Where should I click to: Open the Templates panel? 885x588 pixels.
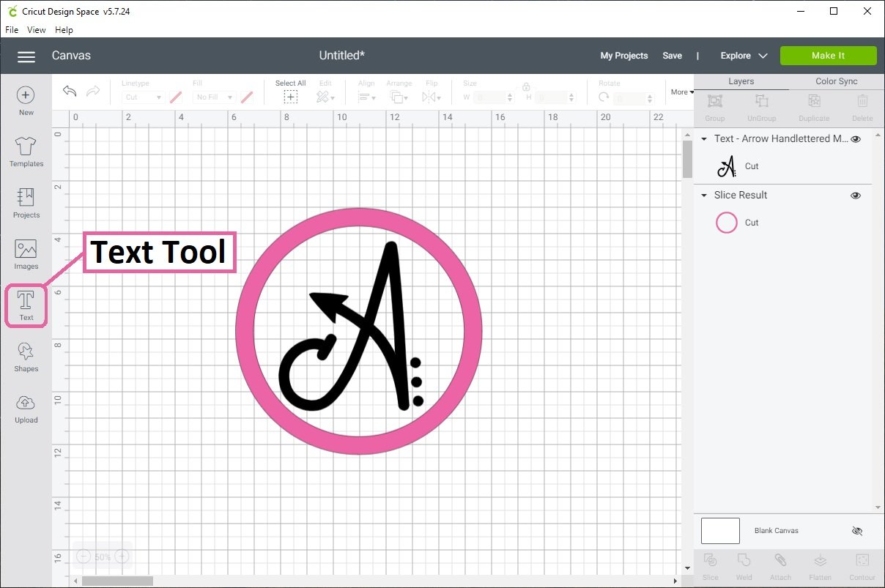point(26,152)
